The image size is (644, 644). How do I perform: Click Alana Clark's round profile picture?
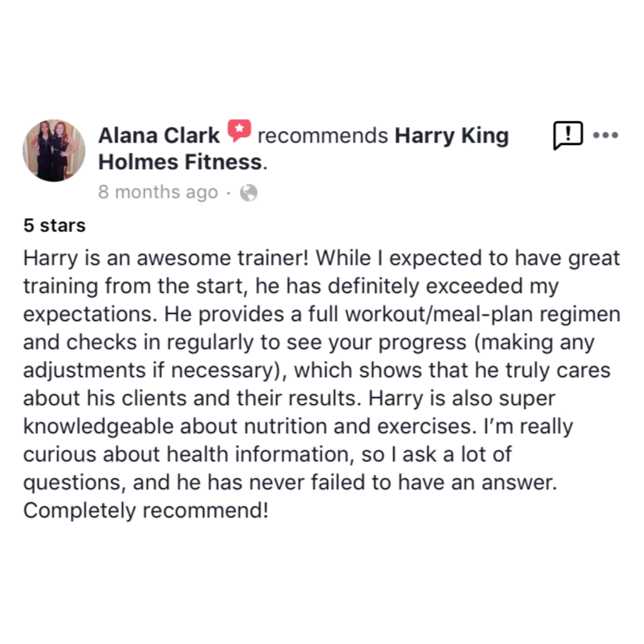pos(54,151)
